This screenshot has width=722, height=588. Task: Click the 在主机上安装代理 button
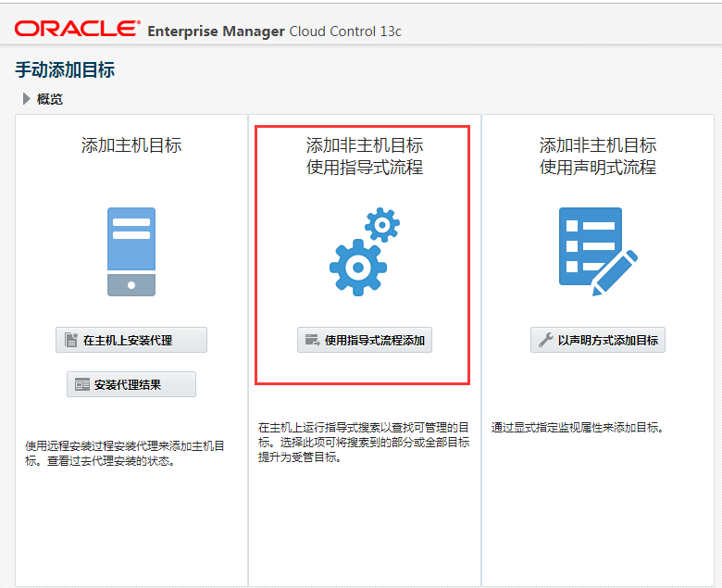(131, 340)
